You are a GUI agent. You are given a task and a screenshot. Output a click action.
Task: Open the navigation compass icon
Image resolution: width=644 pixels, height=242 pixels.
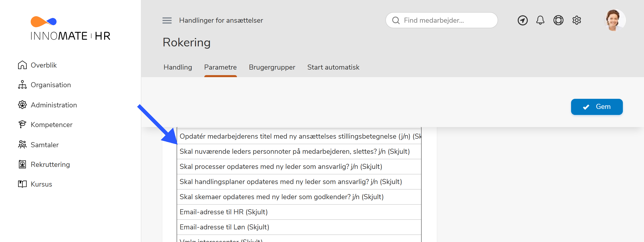522,20
